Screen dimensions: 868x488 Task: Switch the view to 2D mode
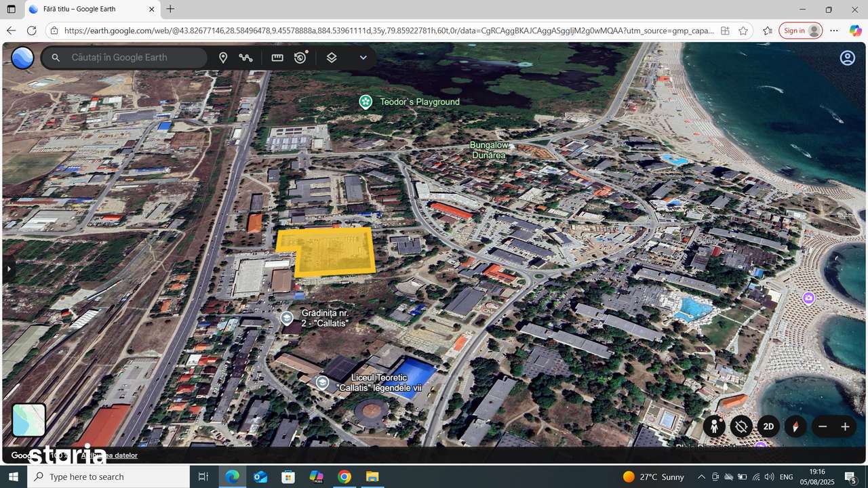coord(768,426)
